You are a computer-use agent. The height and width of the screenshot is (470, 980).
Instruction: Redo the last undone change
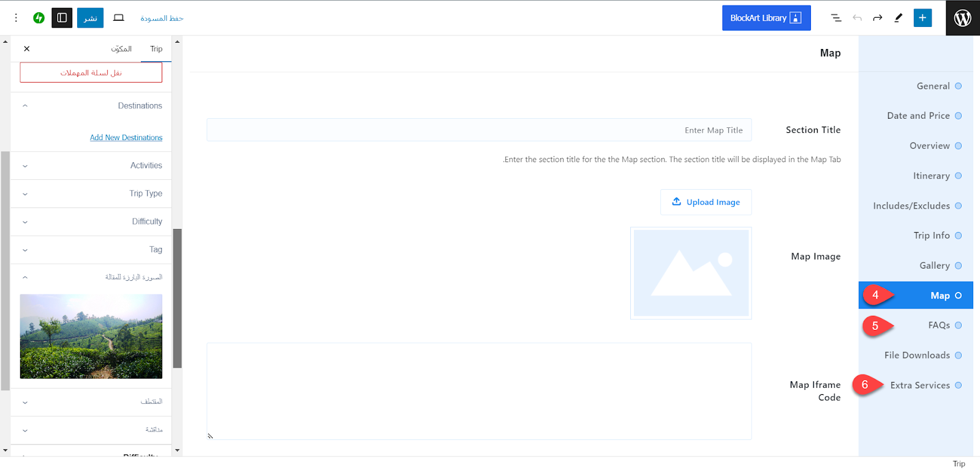(x=878, y=18)
